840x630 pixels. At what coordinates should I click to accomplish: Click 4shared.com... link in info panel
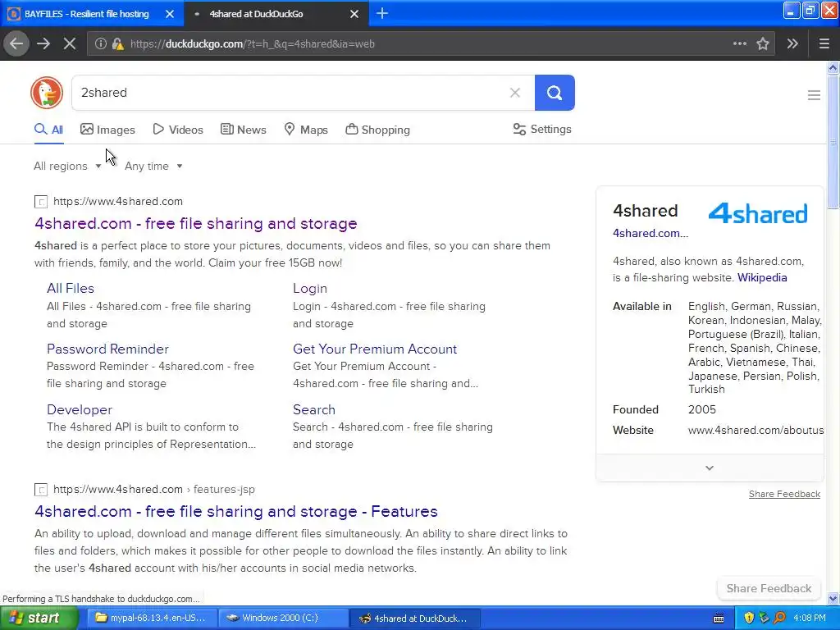651,234
